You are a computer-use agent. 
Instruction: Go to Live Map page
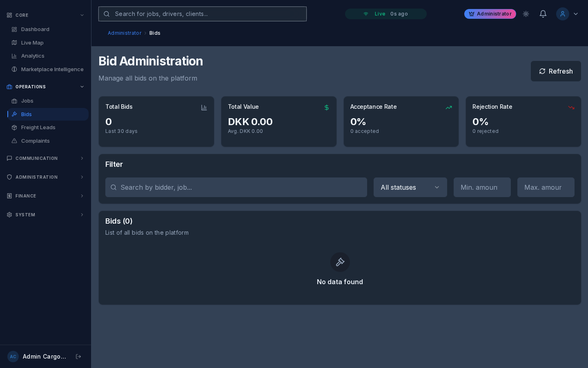click(x=32, y=43)
